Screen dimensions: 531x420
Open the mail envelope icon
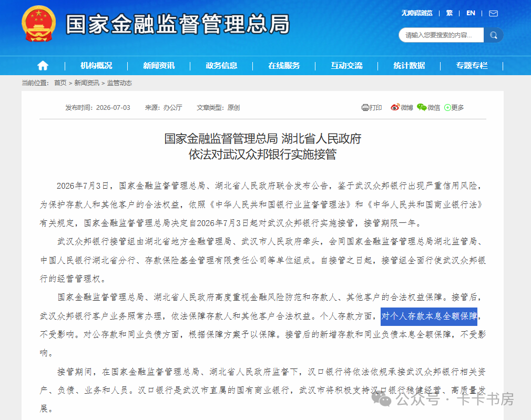(494, 13)
